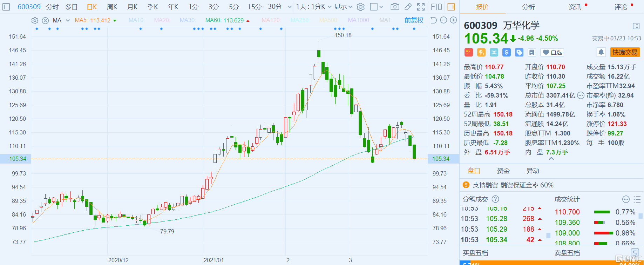Screen dimensions: 644x265
Task: Take a chart screenshot with camera icon
Action: click(x=395, y=7)
